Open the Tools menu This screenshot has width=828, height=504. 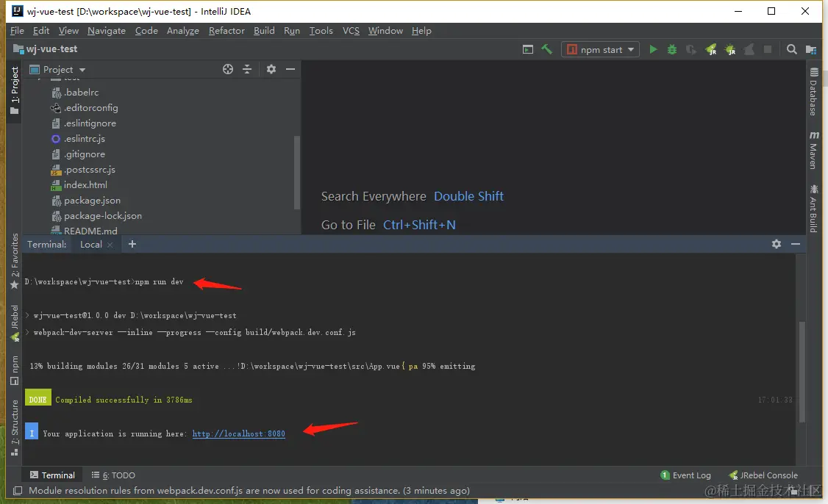[x=321, y=31]
